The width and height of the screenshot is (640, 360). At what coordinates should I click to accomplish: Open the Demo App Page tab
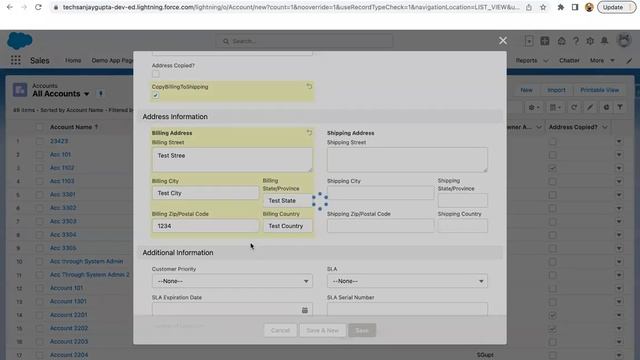112,60
